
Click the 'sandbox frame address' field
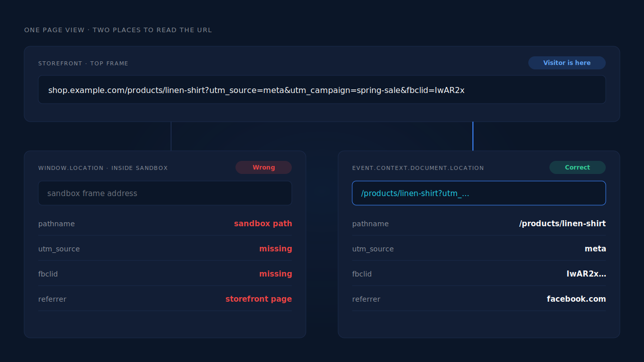click(165, 193)
